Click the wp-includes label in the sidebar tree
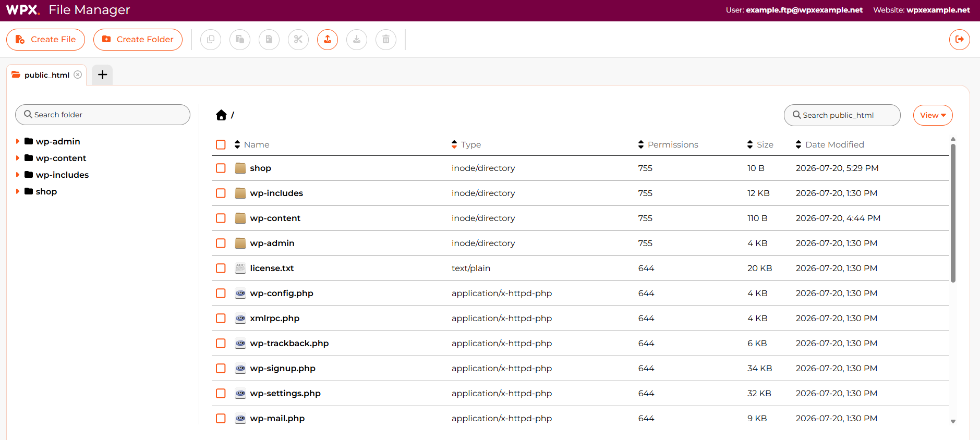The image size is (980, 440). click(x=62, y=175)
